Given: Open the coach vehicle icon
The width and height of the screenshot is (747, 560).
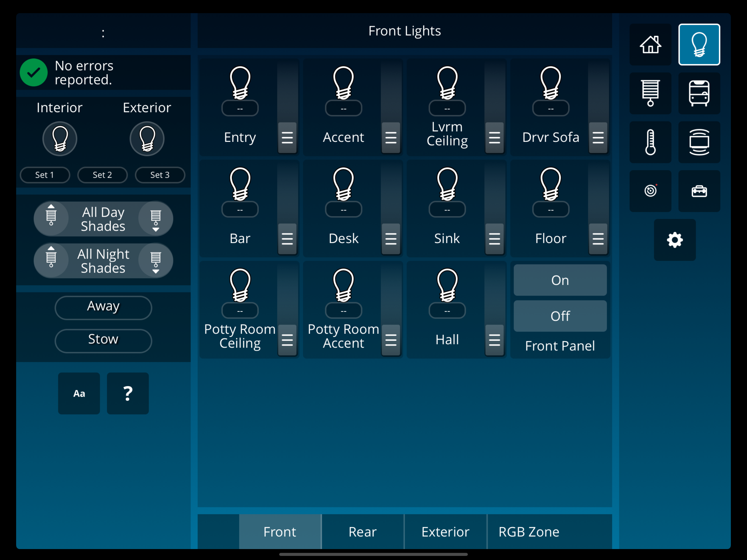Looking at the screenshot, I should click(x=699, y=93).
